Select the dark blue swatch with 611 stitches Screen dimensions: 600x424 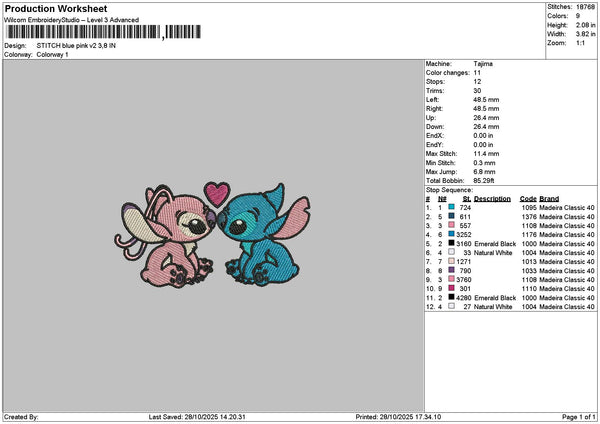pyautogui.click(x=452, y=216)
